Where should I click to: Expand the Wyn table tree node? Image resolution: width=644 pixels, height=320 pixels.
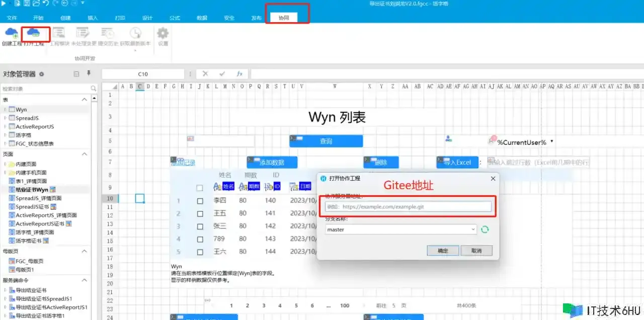[5, 110]
